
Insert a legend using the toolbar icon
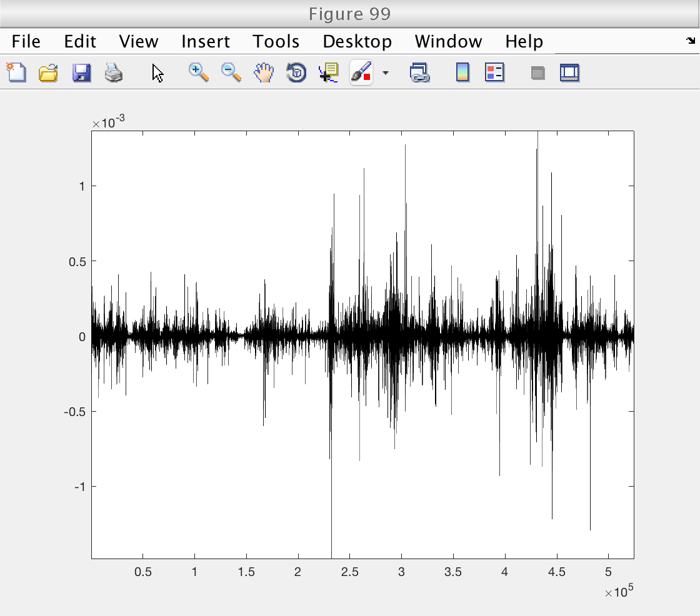pos(494,72)
